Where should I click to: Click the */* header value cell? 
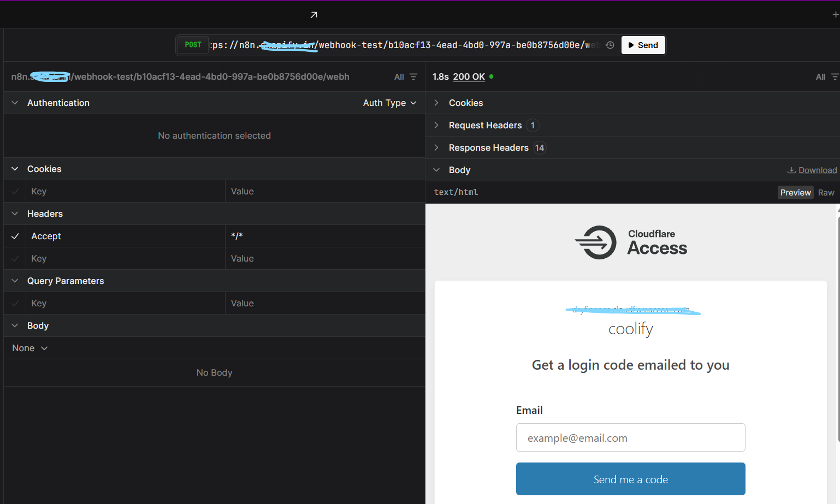326,236
